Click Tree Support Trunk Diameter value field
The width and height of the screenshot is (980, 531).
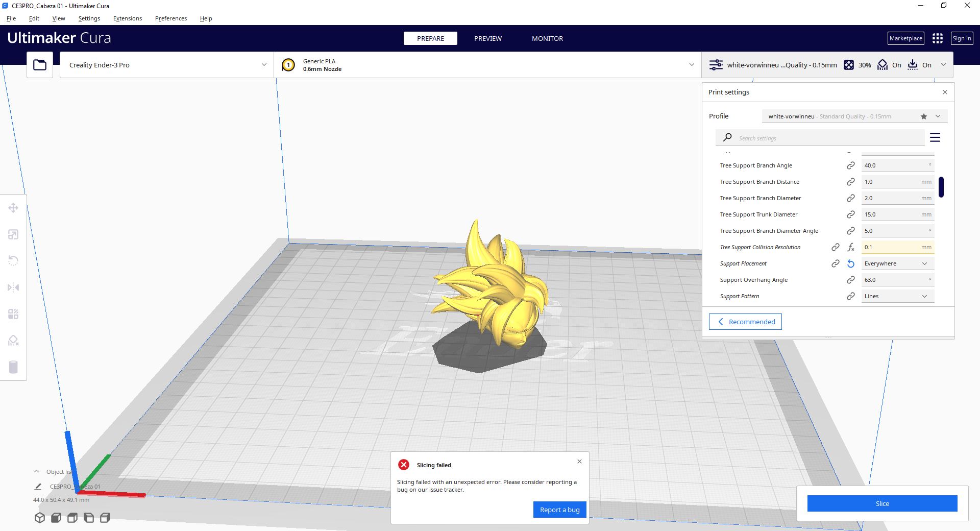(897, 214)
